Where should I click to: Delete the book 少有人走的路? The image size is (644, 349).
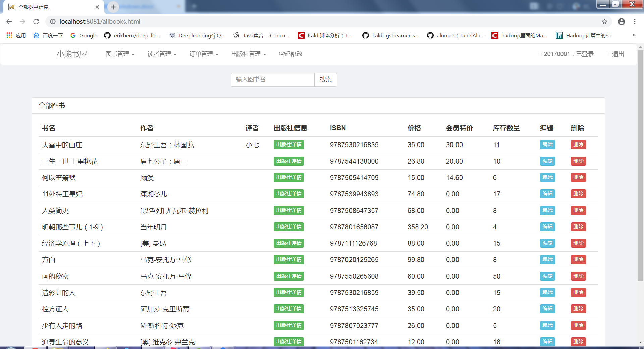pyautogui.click(x=578, y=325)
